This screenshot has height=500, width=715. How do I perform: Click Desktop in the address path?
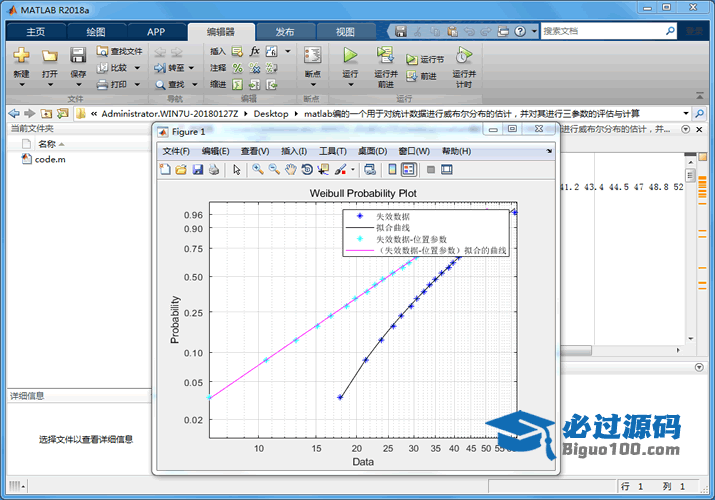(271, 113)
